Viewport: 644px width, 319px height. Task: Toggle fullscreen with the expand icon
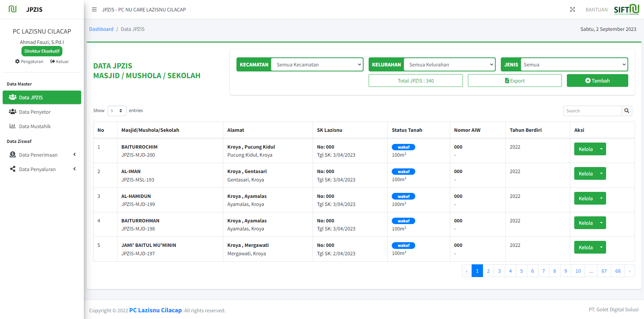point(572,9)
